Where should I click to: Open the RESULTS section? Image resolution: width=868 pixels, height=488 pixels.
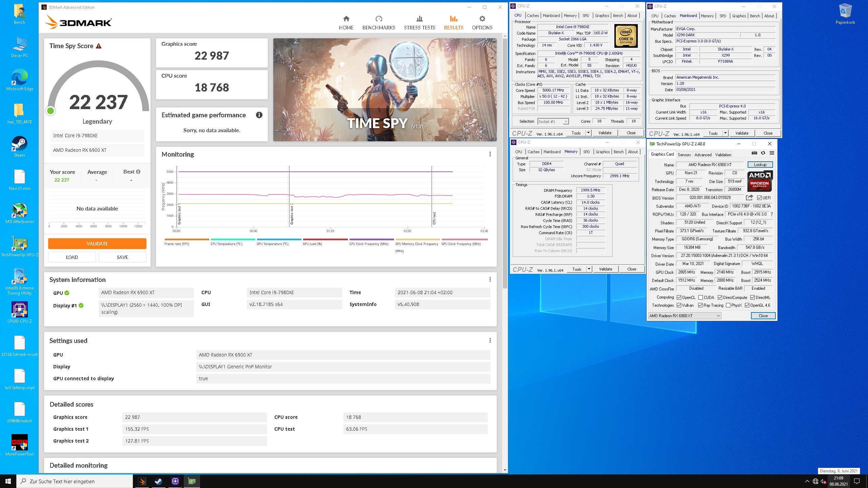click(x=454, y=22)
